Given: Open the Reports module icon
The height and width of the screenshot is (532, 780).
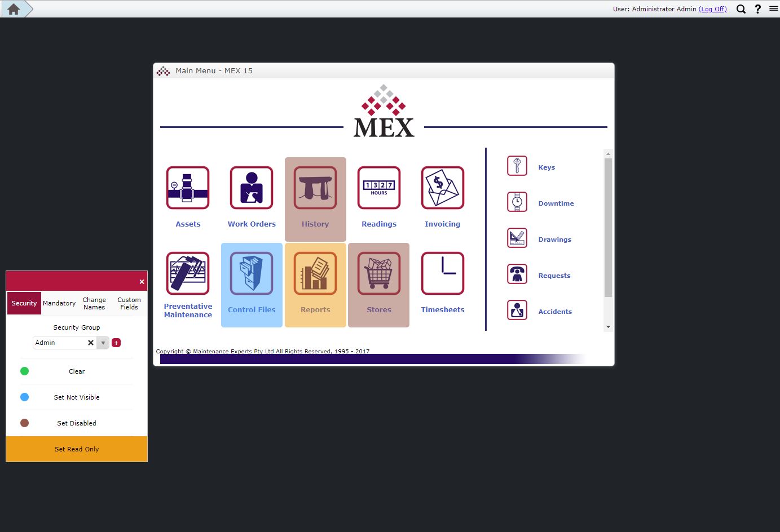Looking at the screenshot, I should (315, 273).
